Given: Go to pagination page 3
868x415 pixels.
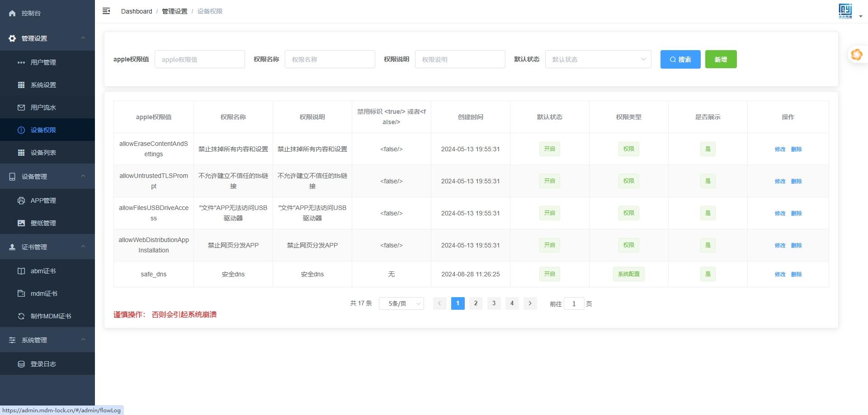Looking at the screenshot, I should 494,303.
